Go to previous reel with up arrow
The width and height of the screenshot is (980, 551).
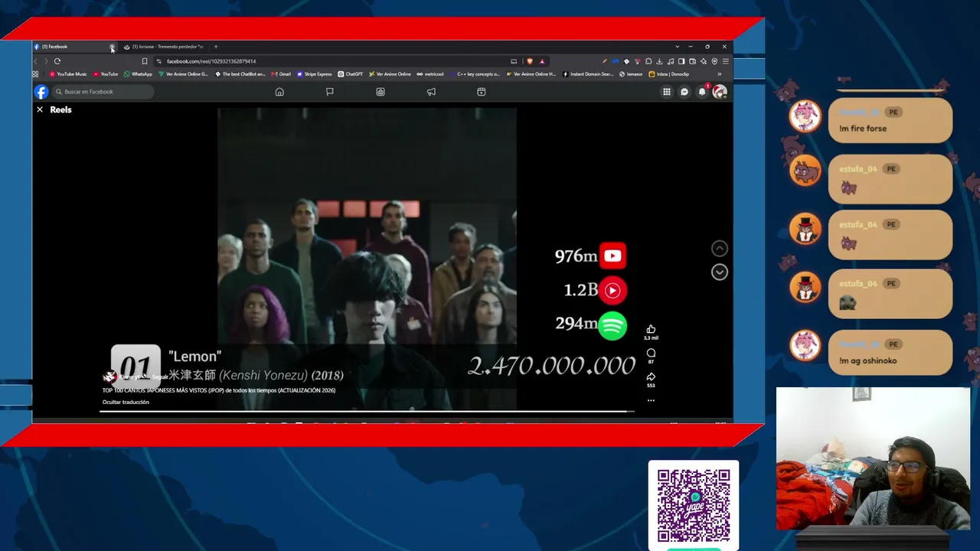coord(720,248)
